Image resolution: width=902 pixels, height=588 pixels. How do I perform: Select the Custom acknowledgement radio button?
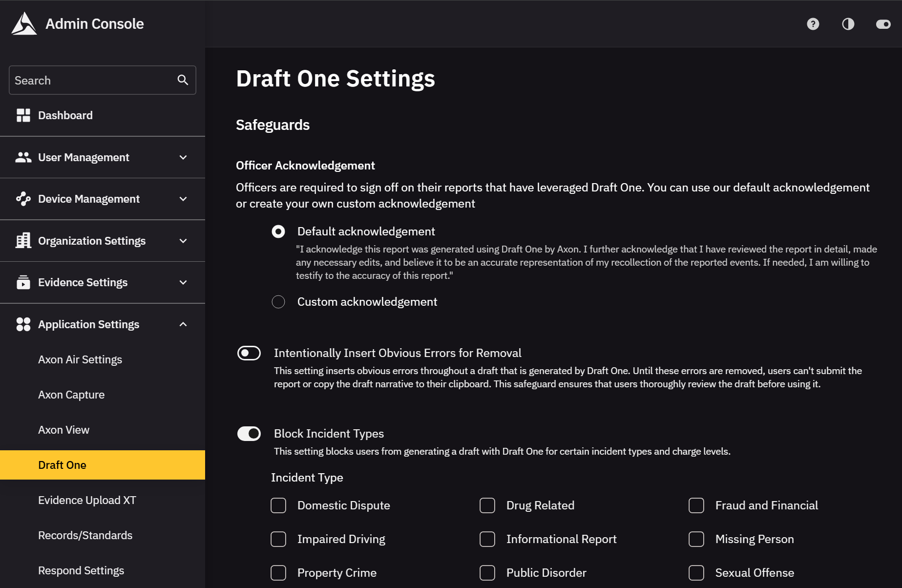point(278,302)
